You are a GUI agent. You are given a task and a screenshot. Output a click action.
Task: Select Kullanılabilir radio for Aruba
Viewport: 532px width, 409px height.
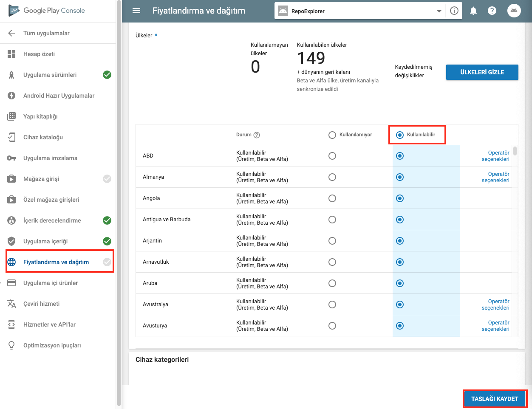coord(400,283)
